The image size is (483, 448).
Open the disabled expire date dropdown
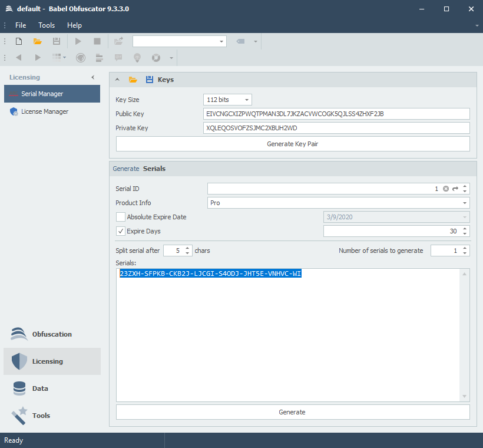pyautogui.click(x=465, y=217)
